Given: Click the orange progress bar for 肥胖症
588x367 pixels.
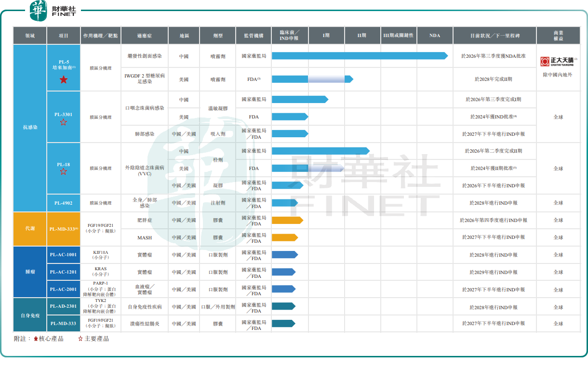Looking at the screenshot, I should coord(287,220).
